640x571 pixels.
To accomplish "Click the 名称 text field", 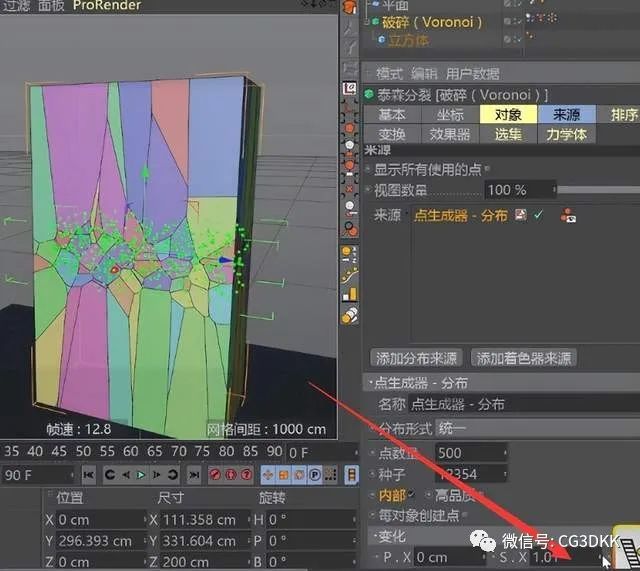I will pyautogui.click(x=525, y=404).
